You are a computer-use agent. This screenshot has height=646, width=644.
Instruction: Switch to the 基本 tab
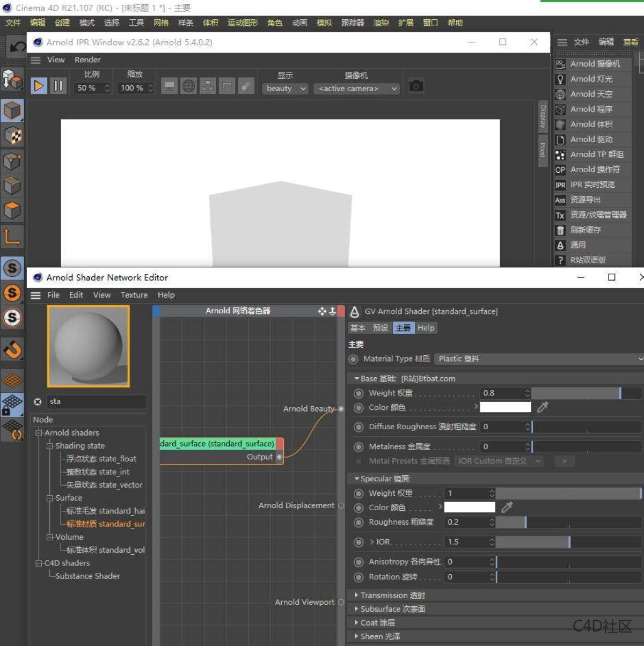tap(358, 328)
